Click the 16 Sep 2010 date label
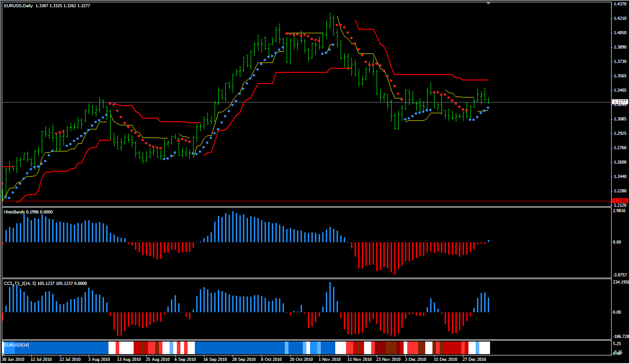The height and width of the screenshot is (364, 630). pos(215,360)
